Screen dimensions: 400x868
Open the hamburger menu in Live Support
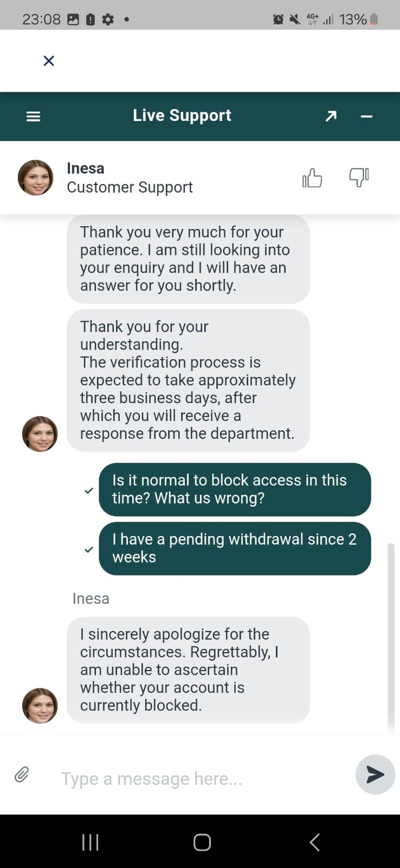34,116
